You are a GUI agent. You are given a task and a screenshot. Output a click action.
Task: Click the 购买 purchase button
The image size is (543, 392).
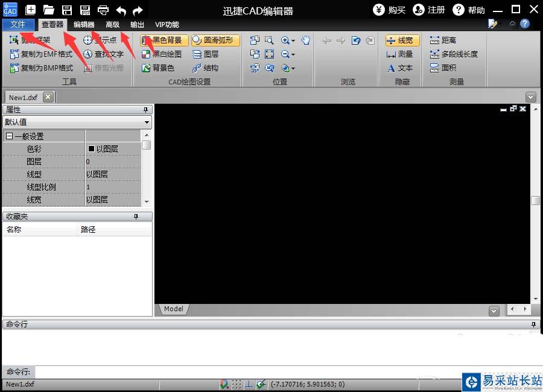(389, 10)
